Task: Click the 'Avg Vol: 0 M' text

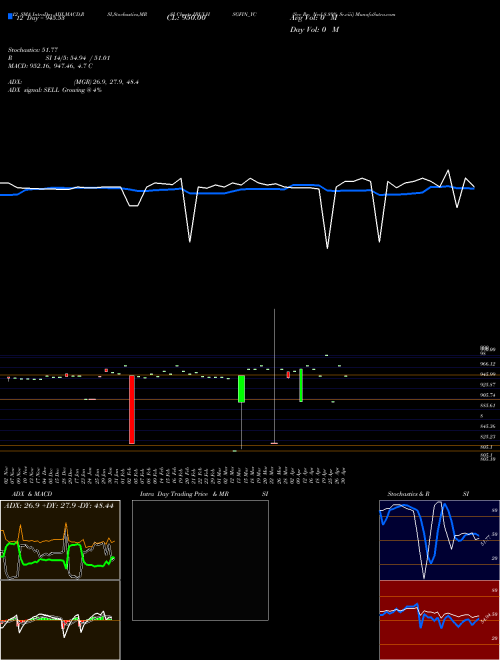Action: (314, 18)
